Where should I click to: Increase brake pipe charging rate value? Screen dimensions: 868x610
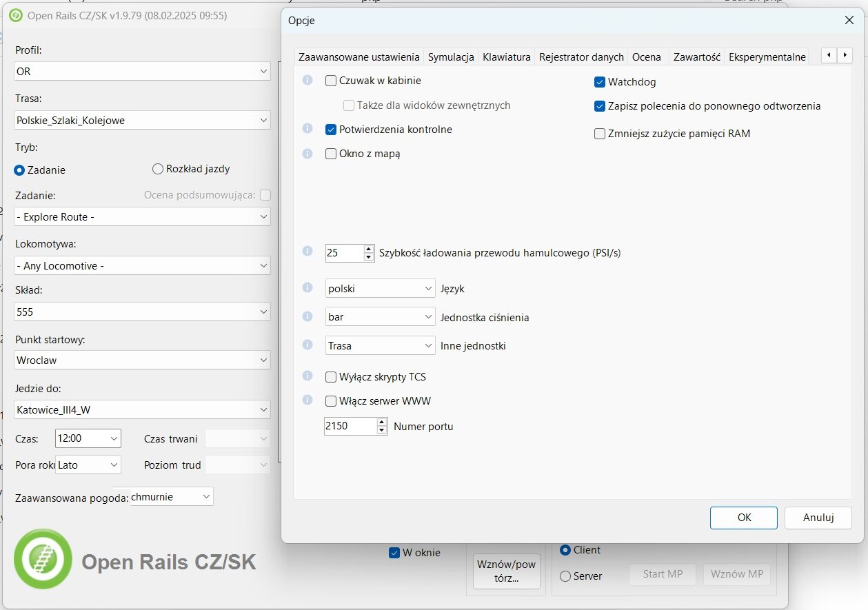pyautogui.click(x=370, y=249)
